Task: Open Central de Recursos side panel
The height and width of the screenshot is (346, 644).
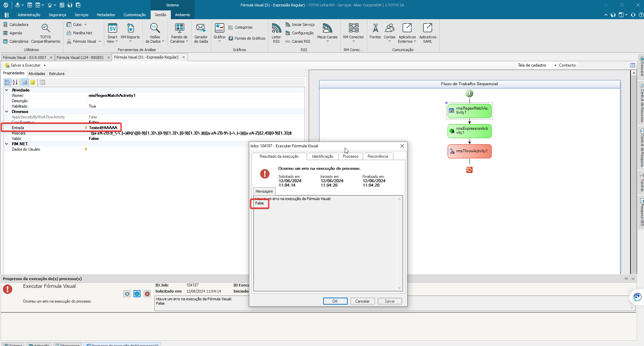Action: click(x=641, y=103)
